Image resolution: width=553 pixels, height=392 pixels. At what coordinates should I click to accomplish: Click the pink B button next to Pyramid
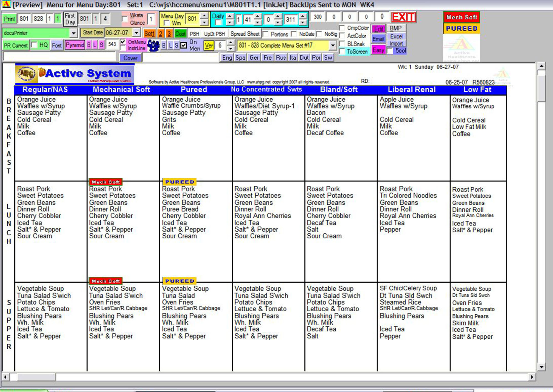pos(89,45)
